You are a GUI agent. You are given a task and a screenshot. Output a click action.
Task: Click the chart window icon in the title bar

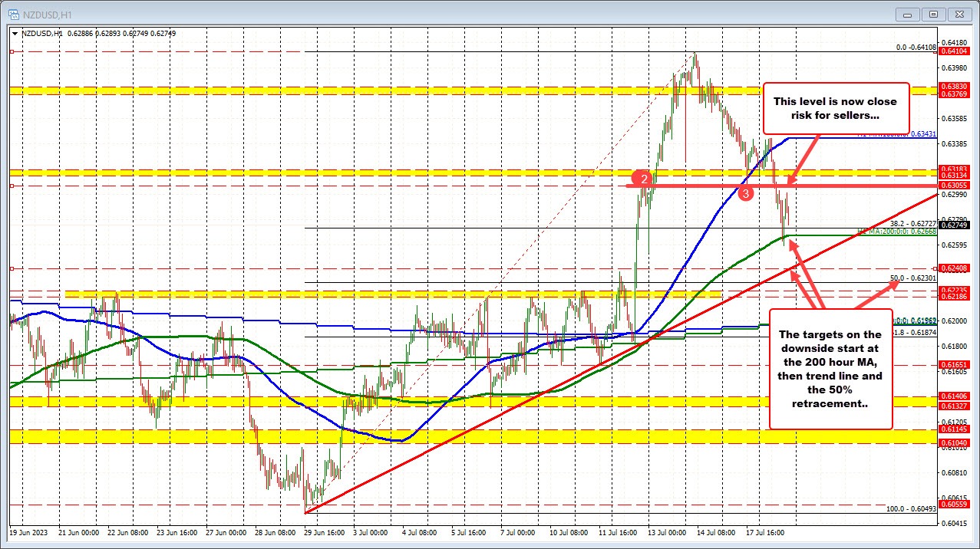[x=12, y=13]
